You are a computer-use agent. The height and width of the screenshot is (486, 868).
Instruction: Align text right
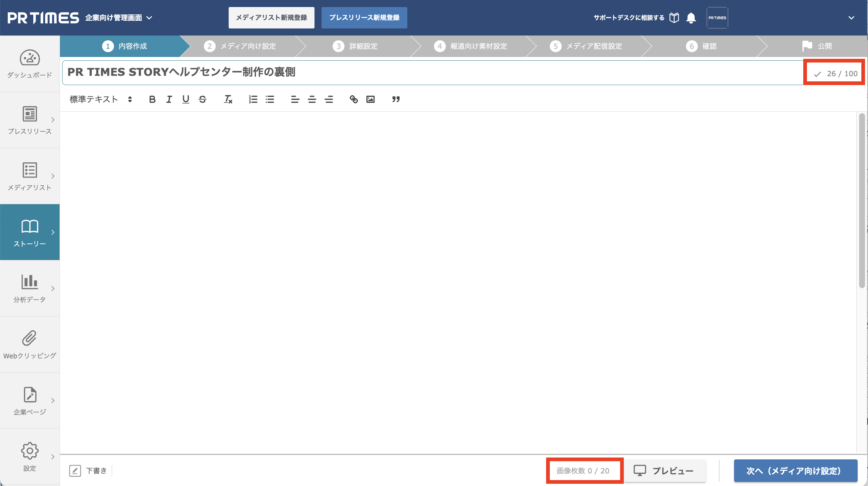pyautogui.click(x=329, y=99)
